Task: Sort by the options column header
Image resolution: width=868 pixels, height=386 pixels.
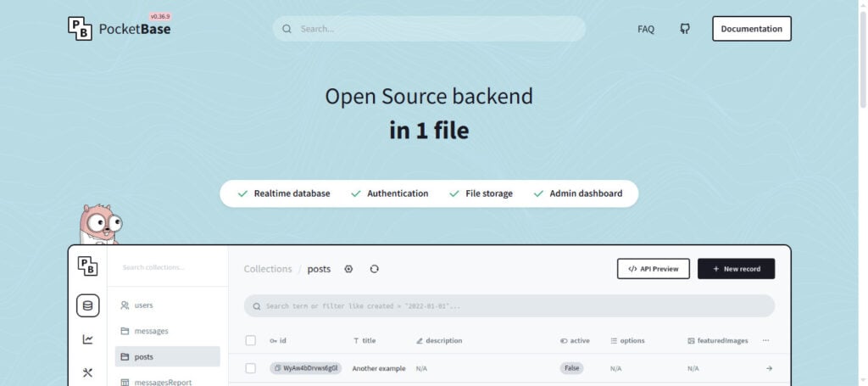Action: (627, 340)
